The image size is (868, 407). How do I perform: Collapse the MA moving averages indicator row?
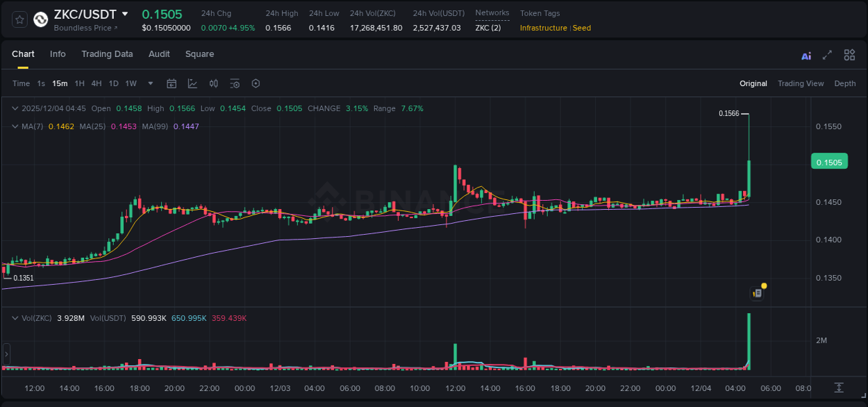tap(15, 126)
